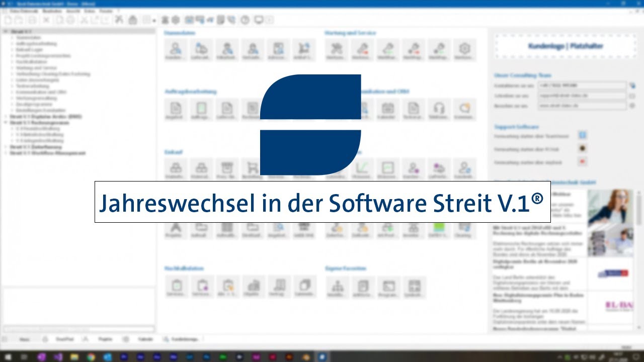The image size is (644, 362).
Task: Select Stammdaten in the navigation tree
Action: [x=28, y=38]
